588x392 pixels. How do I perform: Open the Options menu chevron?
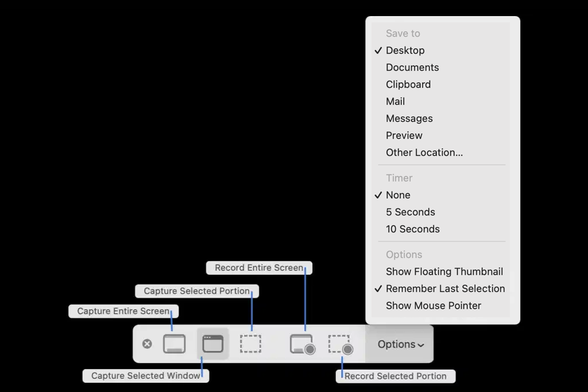pos(421,344)
